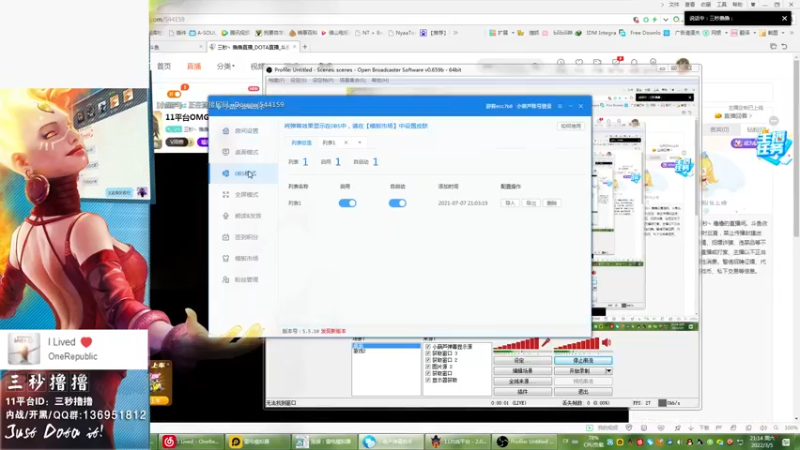Screen dimensions: 800x450
Task: Open the 直播 page tab on website
Action: coord(194,66)
